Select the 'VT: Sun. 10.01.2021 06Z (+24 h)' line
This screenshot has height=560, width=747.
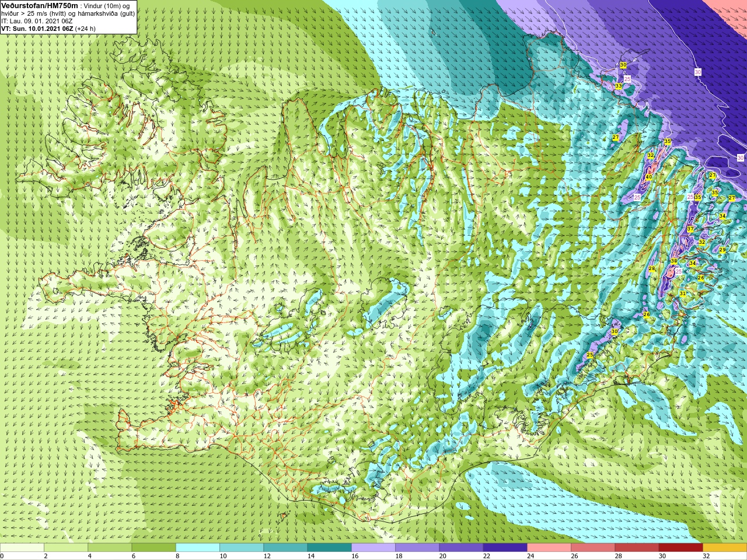48,29
